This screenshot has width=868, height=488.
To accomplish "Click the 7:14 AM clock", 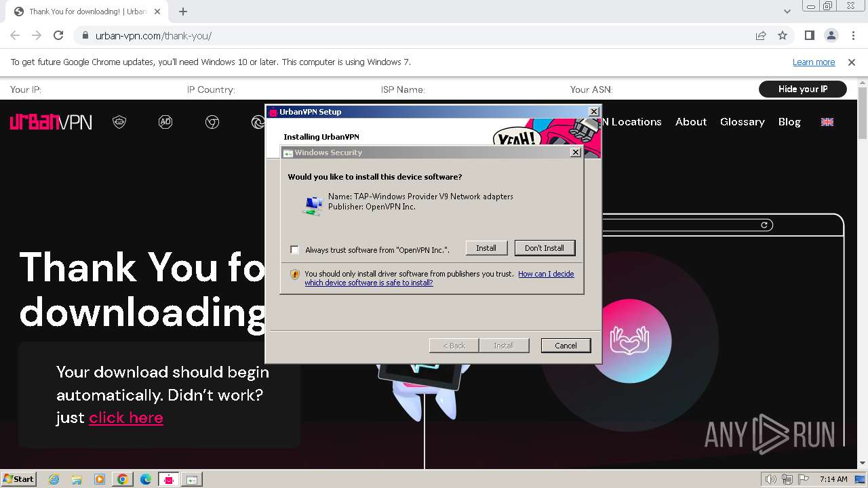I will click(833, 479).
